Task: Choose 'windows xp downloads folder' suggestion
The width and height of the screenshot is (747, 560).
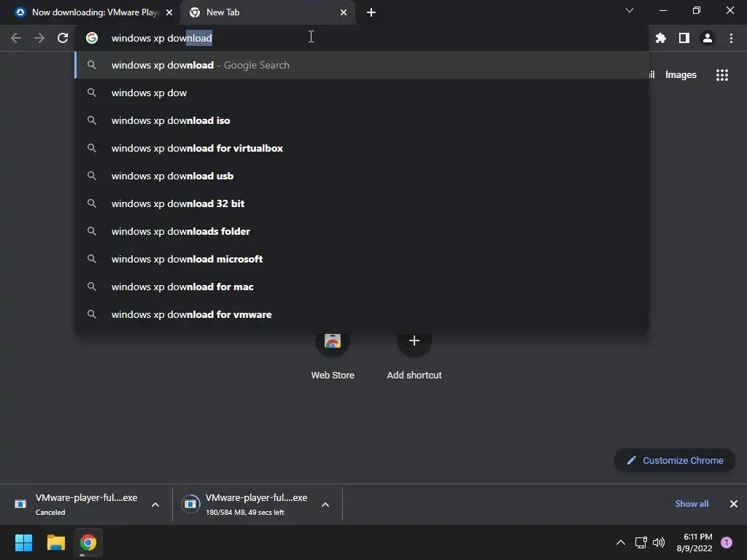Action: (x=362, y=231)
